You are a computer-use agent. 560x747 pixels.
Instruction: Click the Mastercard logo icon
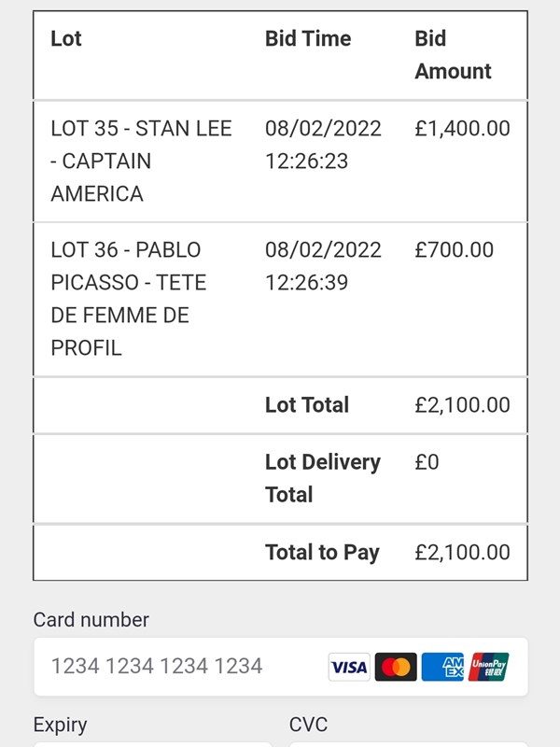click(x=396, y=667)
